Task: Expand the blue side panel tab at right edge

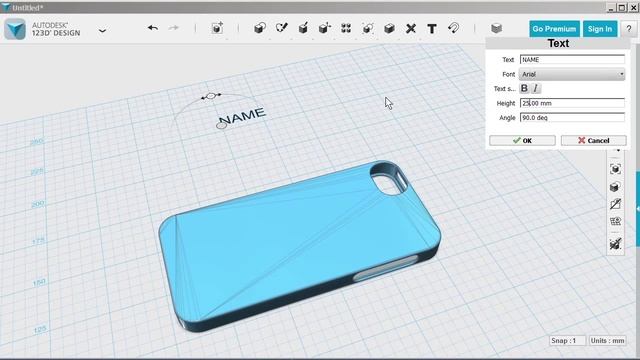Action: click(x=638, y=209)
